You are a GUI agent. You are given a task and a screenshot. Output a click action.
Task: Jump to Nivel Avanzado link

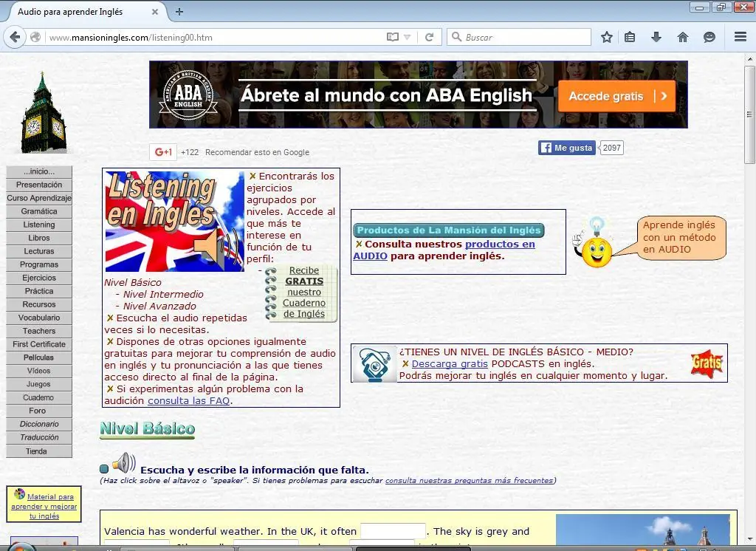click(159, 307)
